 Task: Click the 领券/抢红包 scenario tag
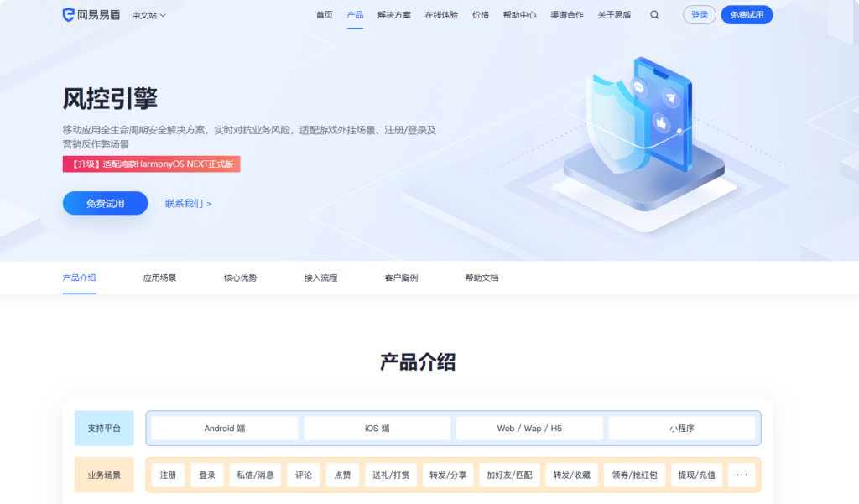[x=636, y=474]
